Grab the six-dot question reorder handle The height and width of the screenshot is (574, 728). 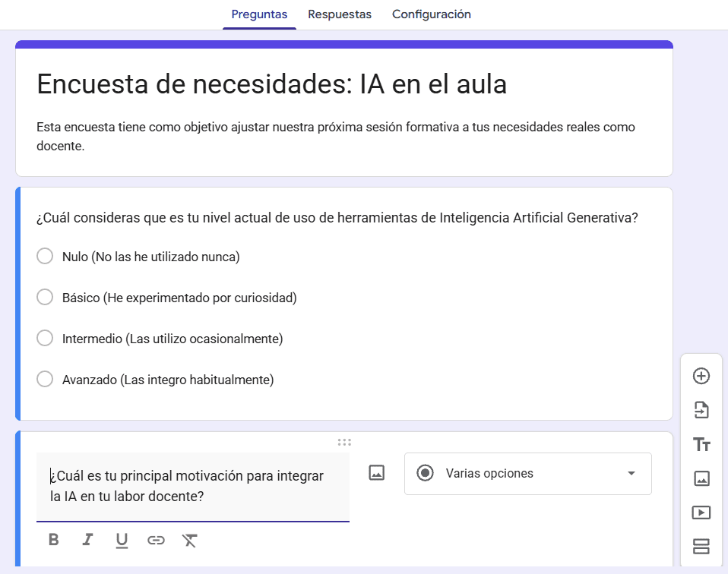coord(344,442)
